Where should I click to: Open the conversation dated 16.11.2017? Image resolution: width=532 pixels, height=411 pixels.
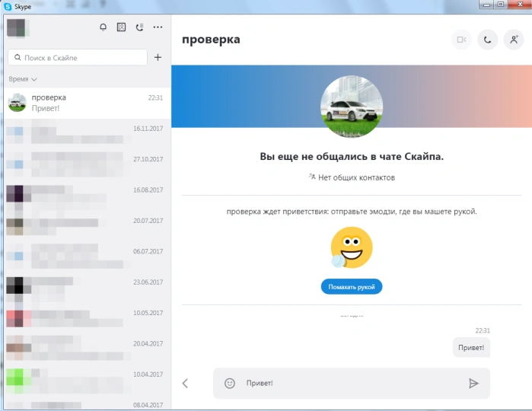point(88,134)
